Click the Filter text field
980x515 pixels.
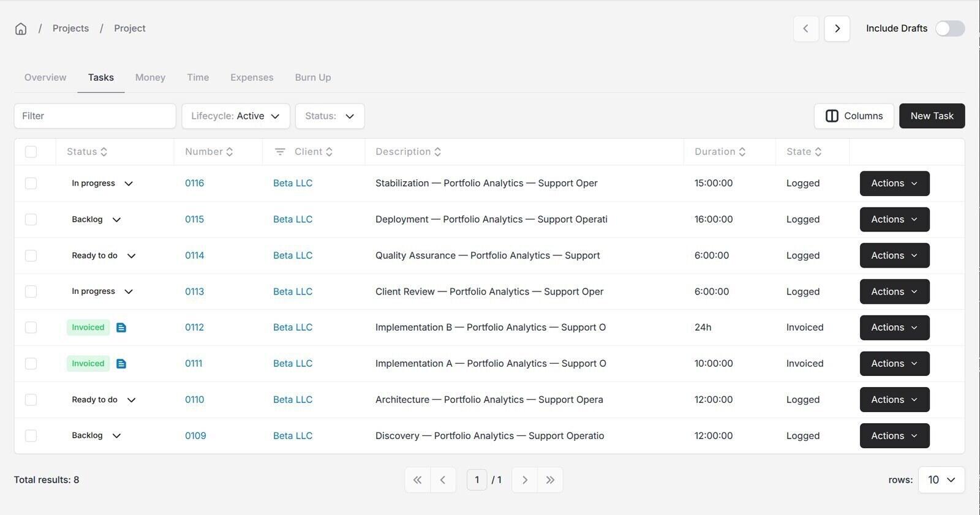pyautogui.click(x=95, y=116)
